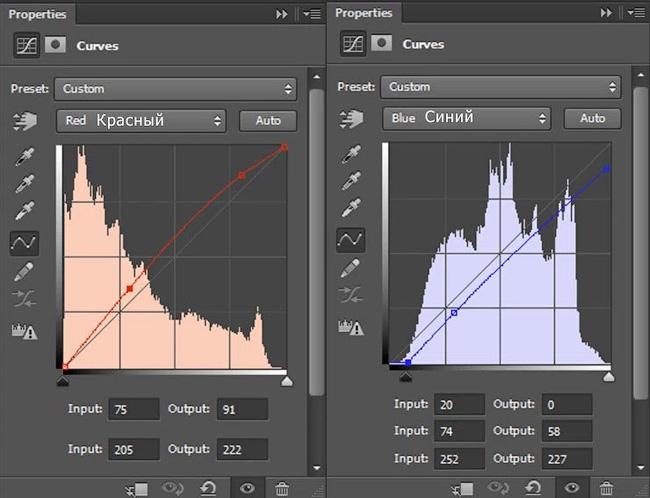
Task: Toggle layer visibility eye in Blue Curves panel
Action: (x=572, y=488)
